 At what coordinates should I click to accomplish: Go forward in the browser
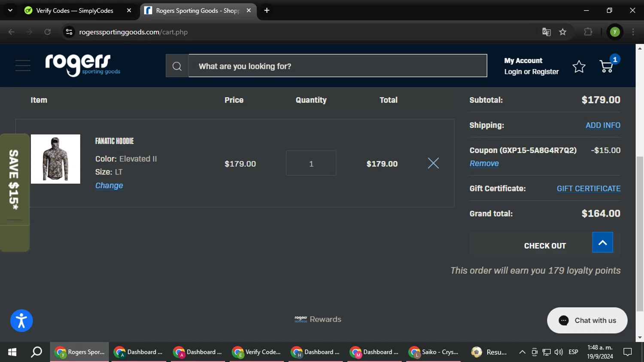29,32
